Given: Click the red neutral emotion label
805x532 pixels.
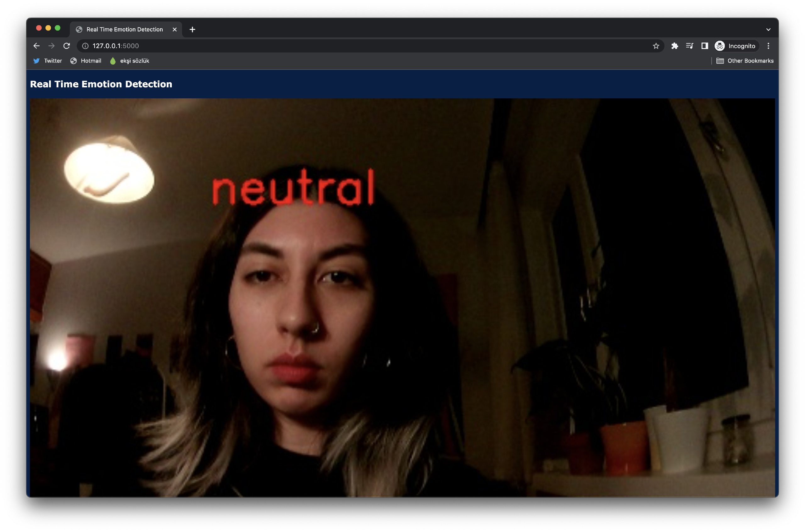Looking at the screenshot, I should 293,187.
